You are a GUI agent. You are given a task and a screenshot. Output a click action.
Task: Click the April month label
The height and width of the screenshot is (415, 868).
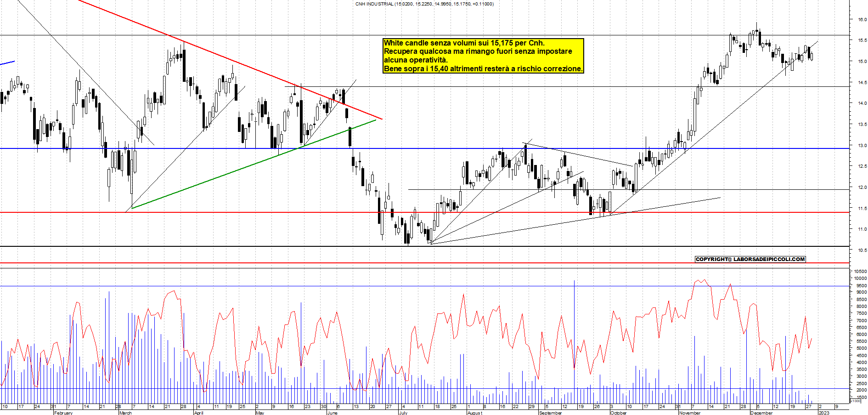(x=198, y=413)
